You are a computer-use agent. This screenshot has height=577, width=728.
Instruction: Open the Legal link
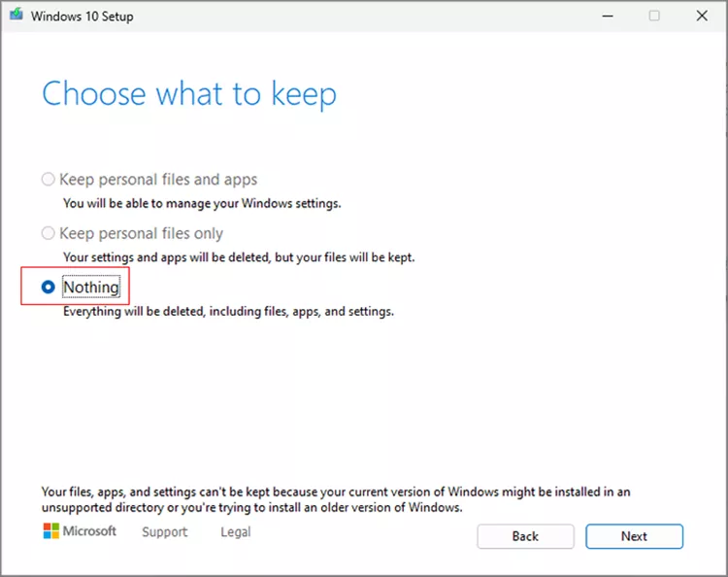click(236, 532)
